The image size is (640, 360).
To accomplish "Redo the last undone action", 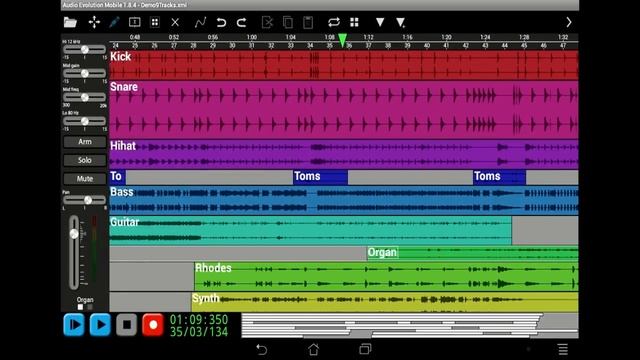I will [242, 22].
